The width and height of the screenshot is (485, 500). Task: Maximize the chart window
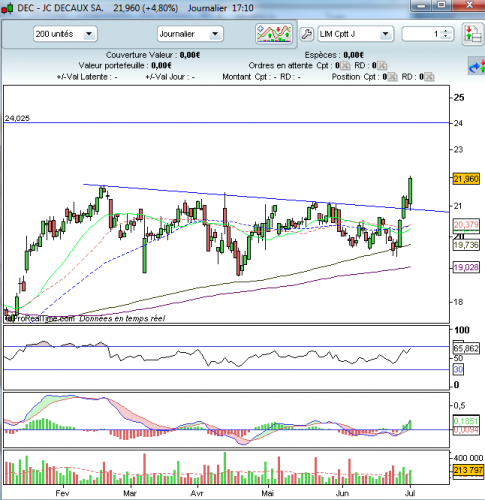pos(442,5)
